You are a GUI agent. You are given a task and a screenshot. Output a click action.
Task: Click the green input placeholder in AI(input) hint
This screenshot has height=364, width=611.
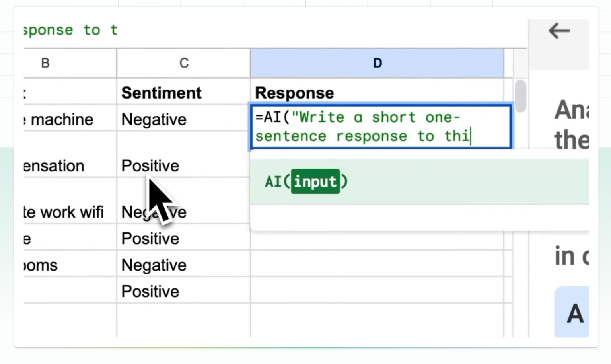click(315, 182)
